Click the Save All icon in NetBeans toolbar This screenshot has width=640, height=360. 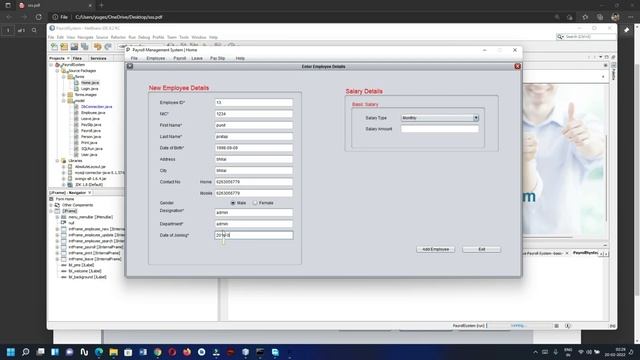(x=84, y=47)
